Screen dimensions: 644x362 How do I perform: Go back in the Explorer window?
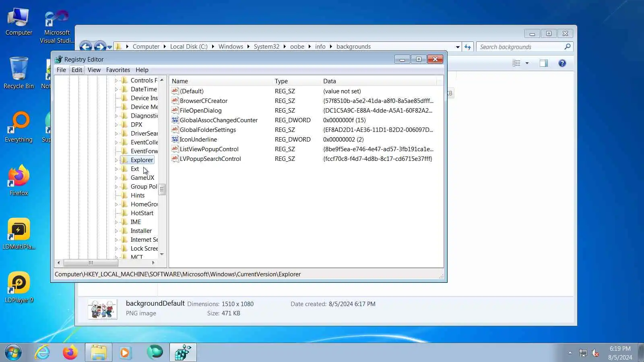pos(85,47)
